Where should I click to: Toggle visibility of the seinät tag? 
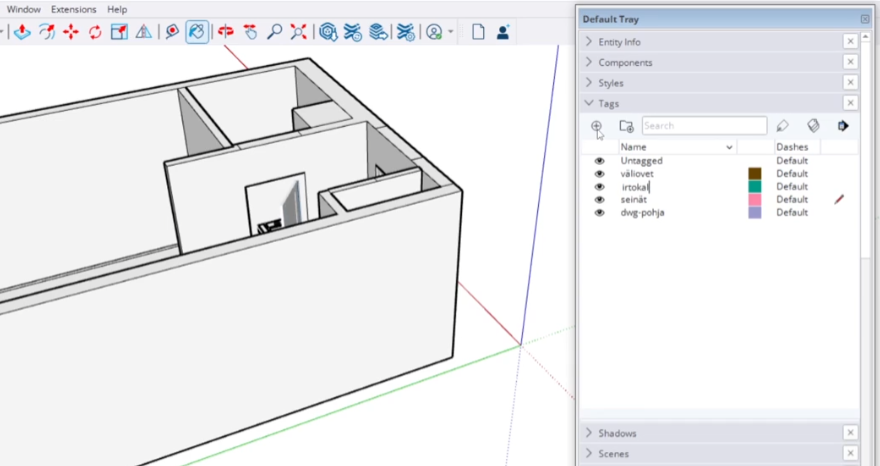600,199
